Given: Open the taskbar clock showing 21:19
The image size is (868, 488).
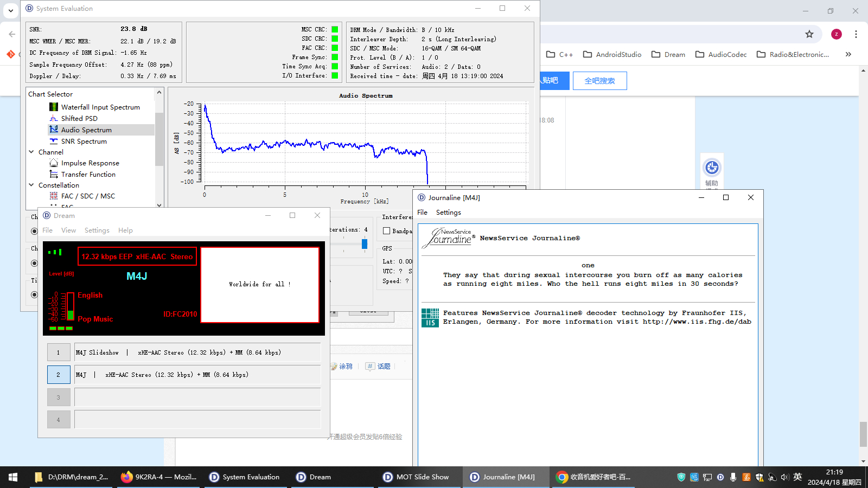Looking at the screenshot, I should pyautogui.click(x=834, y=477).
